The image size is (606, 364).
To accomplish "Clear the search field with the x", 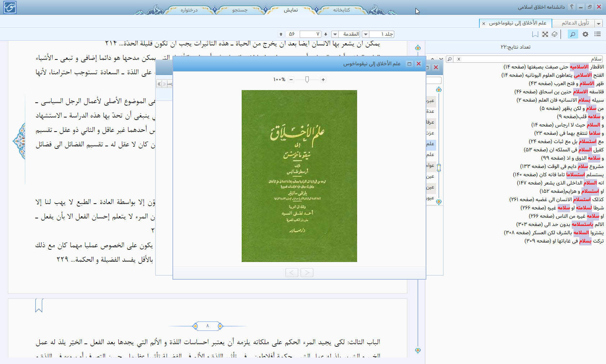I will (x=459, y=59).
